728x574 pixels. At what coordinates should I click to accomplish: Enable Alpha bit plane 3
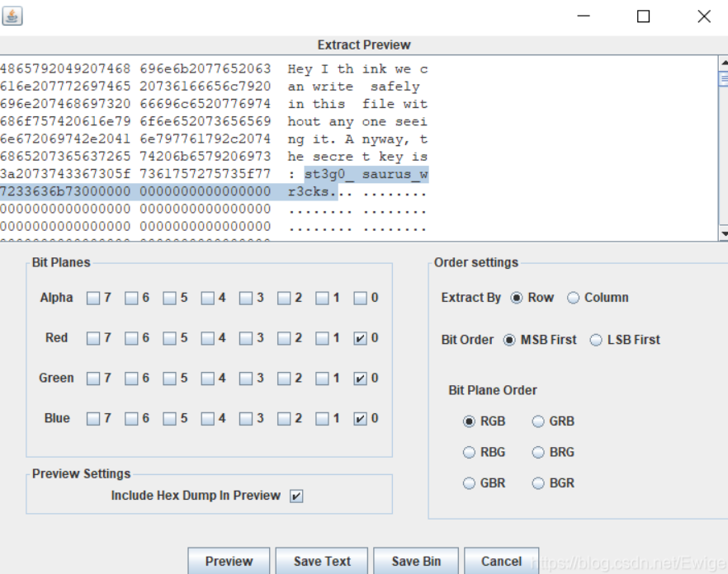click(x=246, y=298)
